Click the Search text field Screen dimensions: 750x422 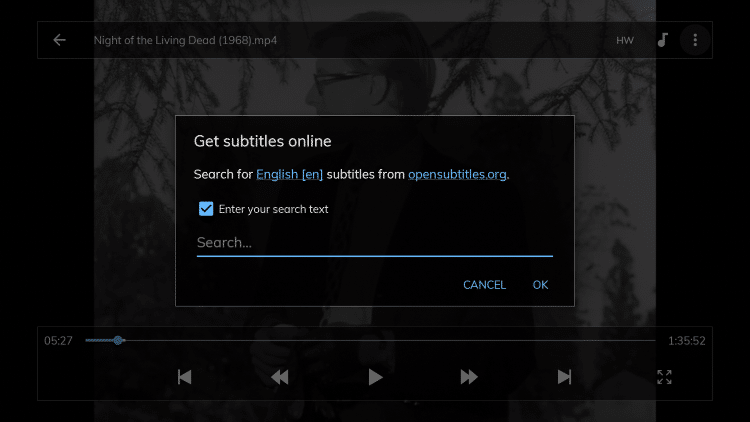tap(375, 243)
